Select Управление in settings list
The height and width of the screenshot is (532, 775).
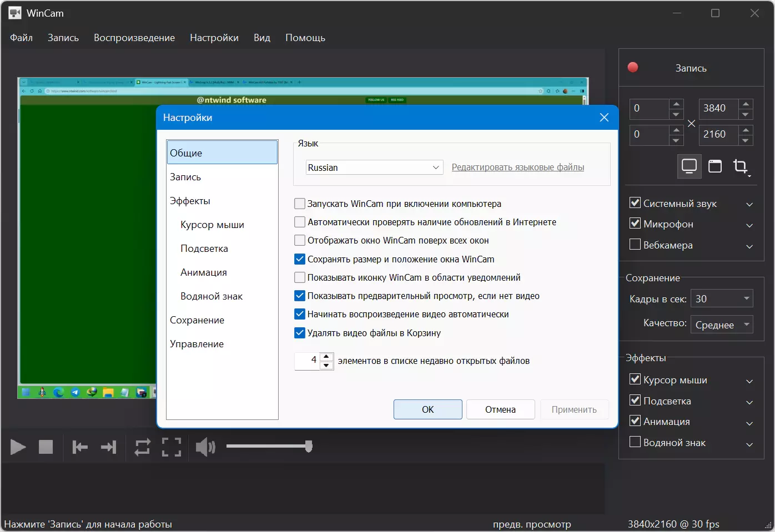[x=222, y=344]
